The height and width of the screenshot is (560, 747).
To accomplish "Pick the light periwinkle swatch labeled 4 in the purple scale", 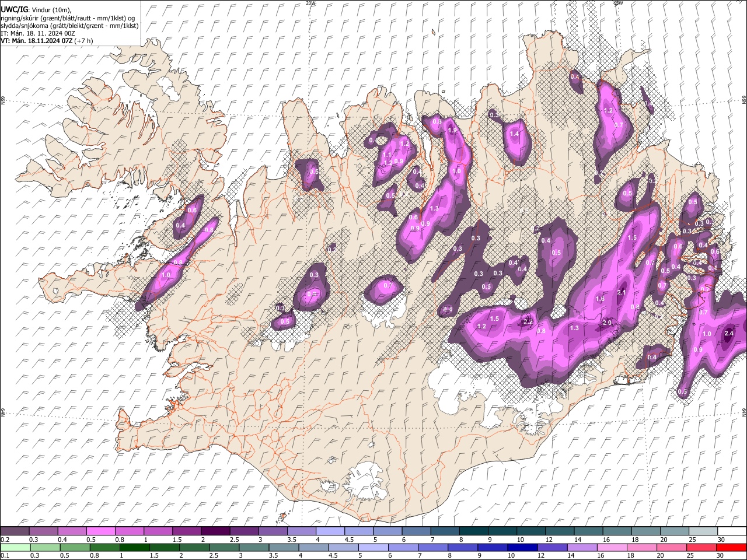I will pyautogui.click(x=330, y=531).
